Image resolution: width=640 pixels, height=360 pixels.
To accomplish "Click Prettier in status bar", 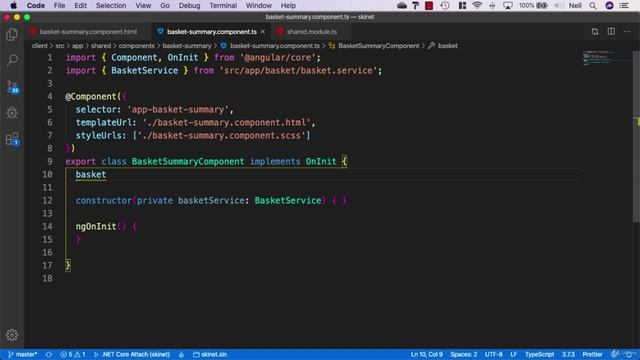I will pyautogui.click(x=592, y=354).
